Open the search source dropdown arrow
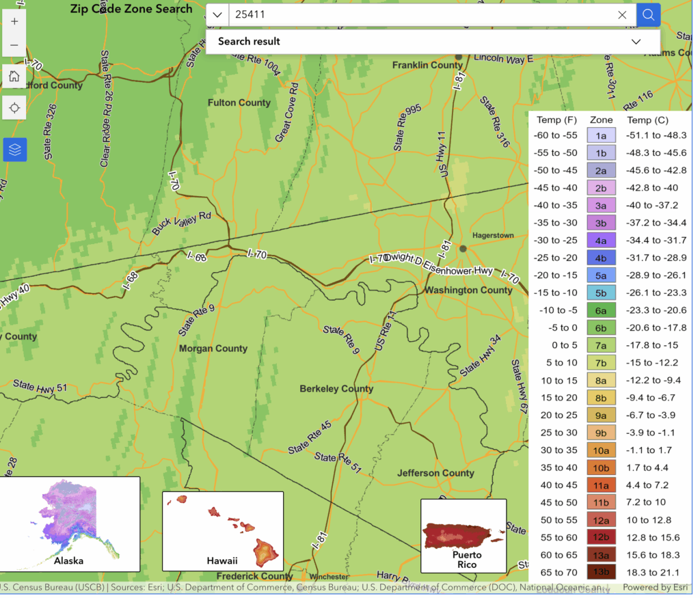 coord(217,14)
